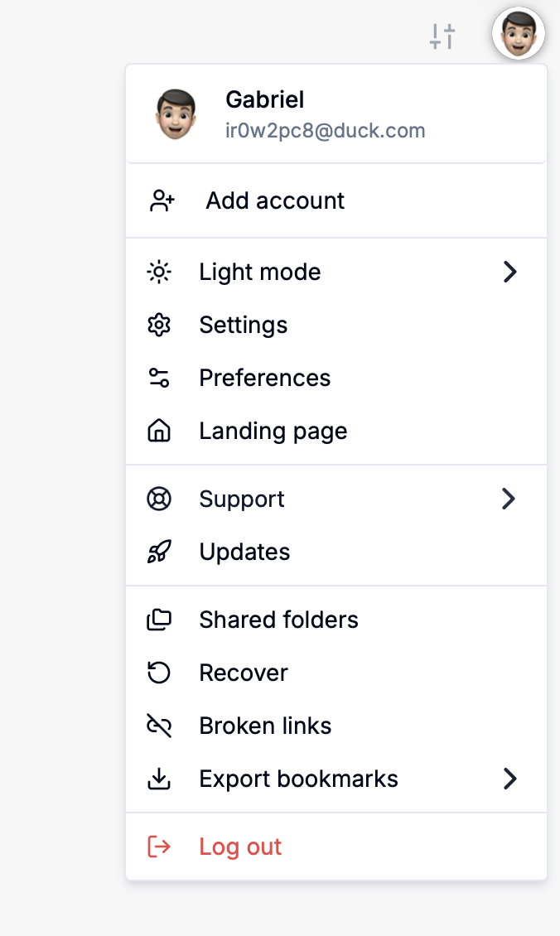Select Gabriel's account header email
Image resolution: width=560 pixels, height=936 pixels.
pyautogui.click(x=326, y=131)
